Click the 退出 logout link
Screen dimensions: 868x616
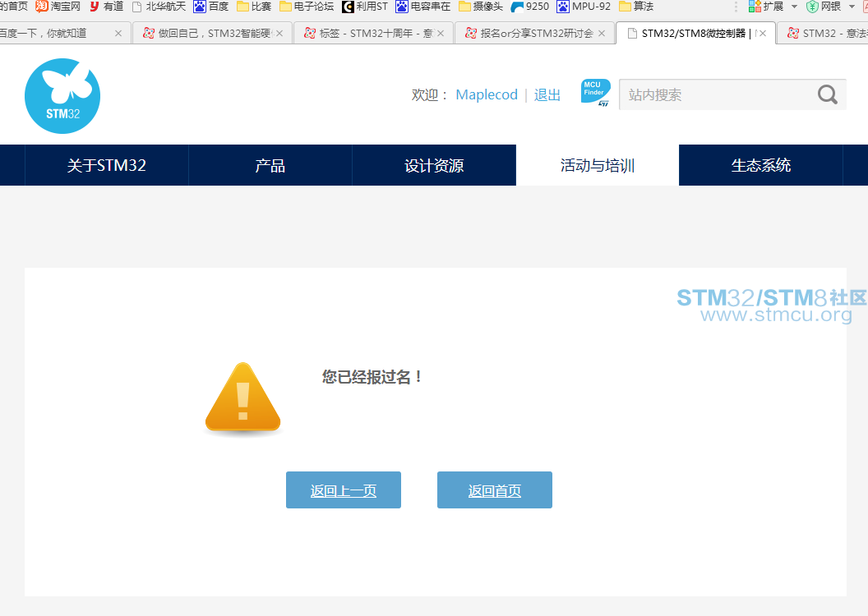(x=547, y=94)
